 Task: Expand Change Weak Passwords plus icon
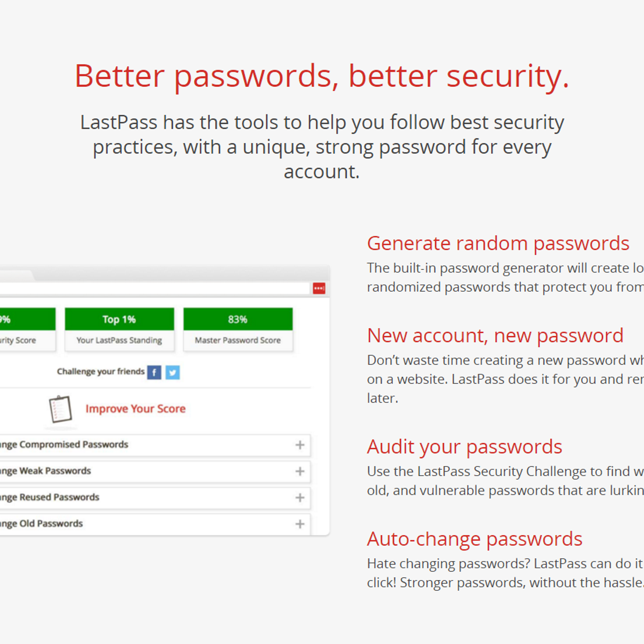point(300,471)
